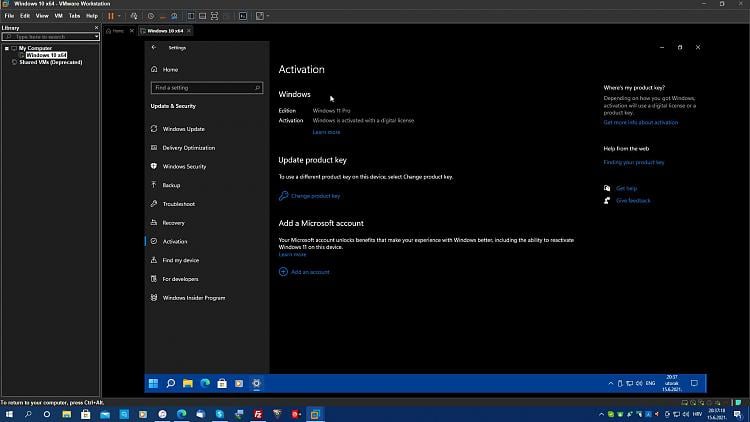Pause the virtual machine from the VMware toolbar
This screenshot has width=750, height=422.
click(111, 16)
